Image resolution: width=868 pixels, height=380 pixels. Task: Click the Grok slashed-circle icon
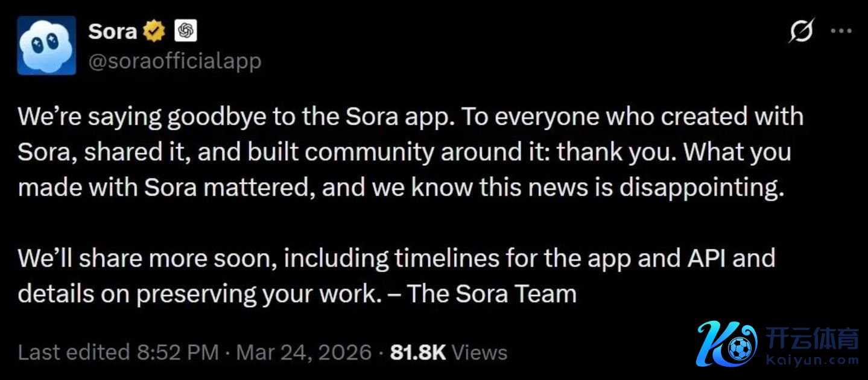[x=802, y=31]
